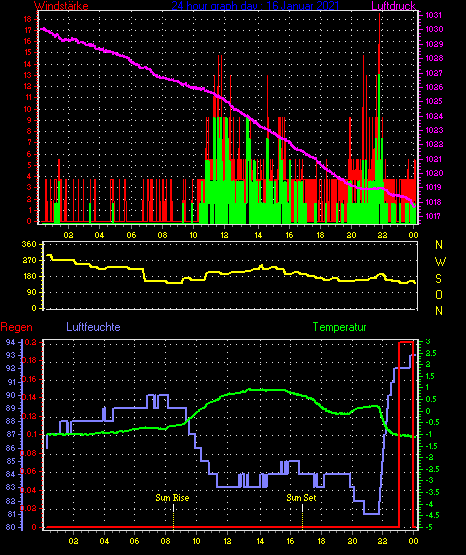Click humidity axis value "80"
The image size is (466, 555).
[11, 527]
